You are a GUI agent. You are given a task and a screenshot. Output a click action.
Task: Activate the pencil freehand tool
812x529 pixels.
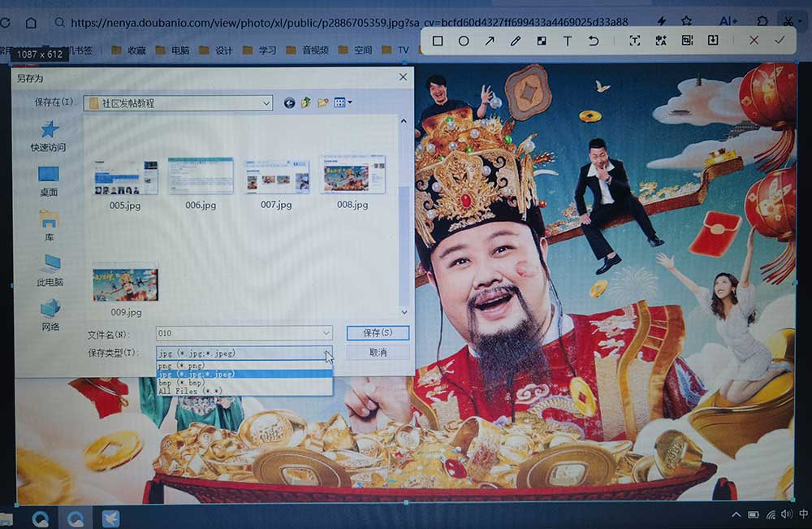(516, 41)
